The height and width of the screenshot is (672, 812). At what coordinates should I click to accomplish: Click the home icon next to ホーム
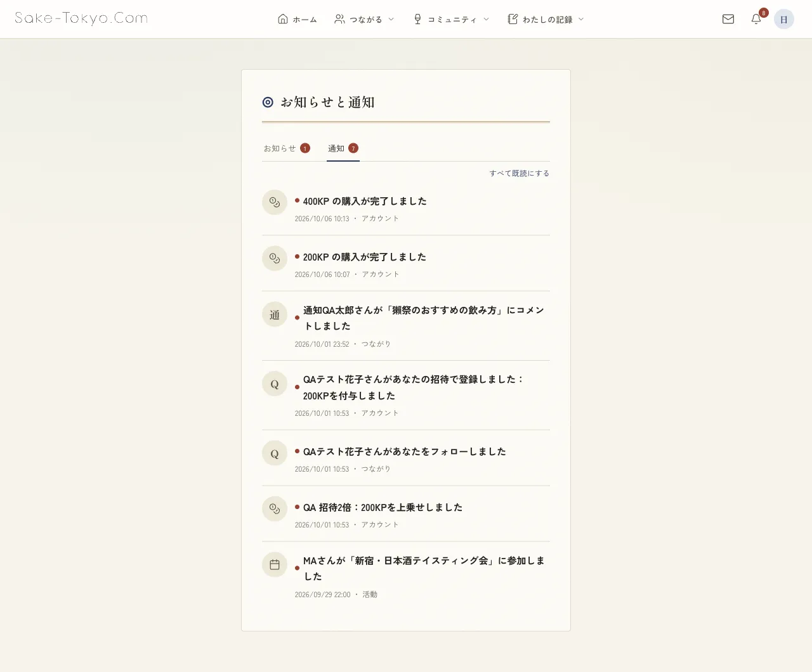point(283,19)
